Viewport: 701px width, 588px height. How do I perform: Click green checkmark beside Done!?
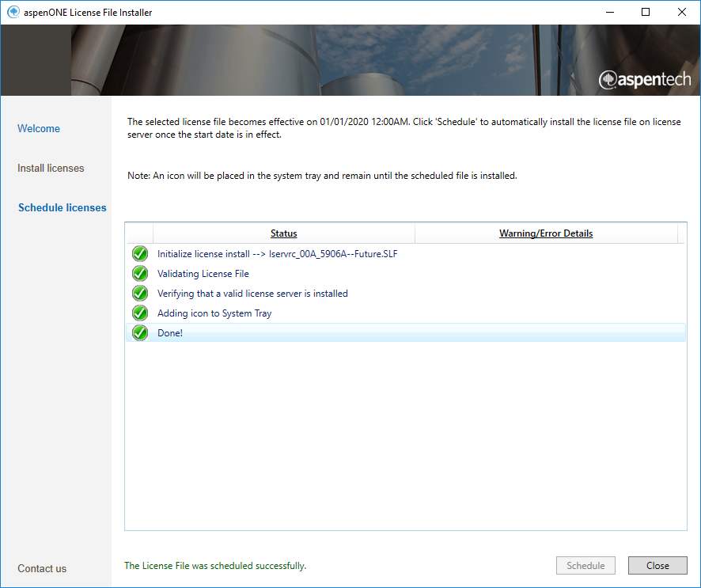tap(140, 333)
